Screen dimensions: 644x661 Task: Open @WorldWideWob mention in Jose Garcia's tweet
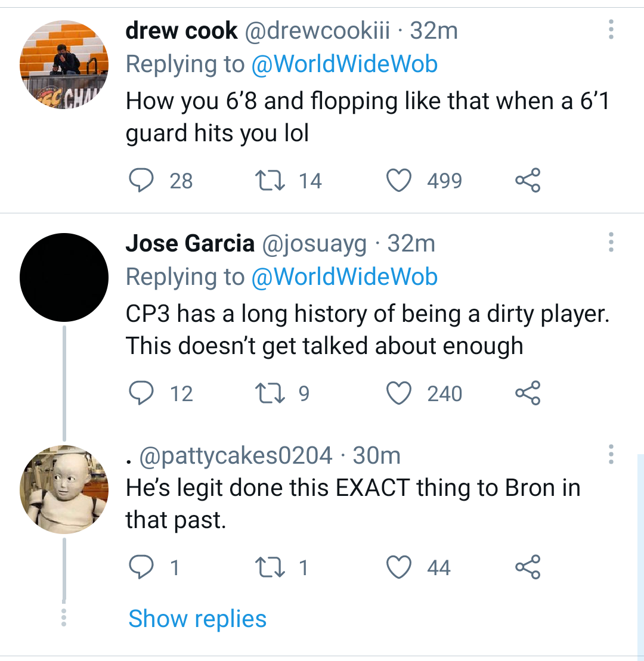(x=345, y=277)
